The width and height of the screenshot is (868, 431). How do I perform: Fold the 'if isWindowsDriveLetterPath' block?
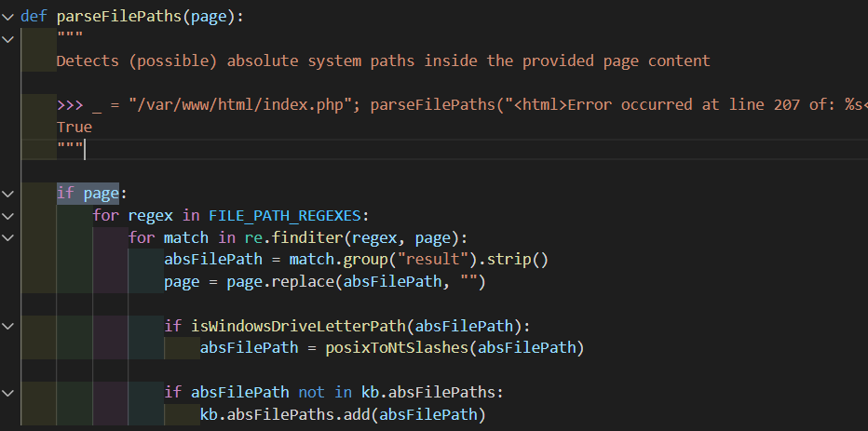click(x=8, y=326)
